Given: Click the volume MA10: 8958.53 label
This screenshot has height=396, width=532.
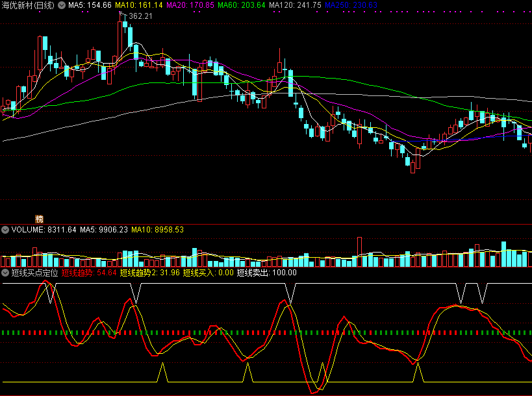Looking at the screenshot, I should click(157, 230).
